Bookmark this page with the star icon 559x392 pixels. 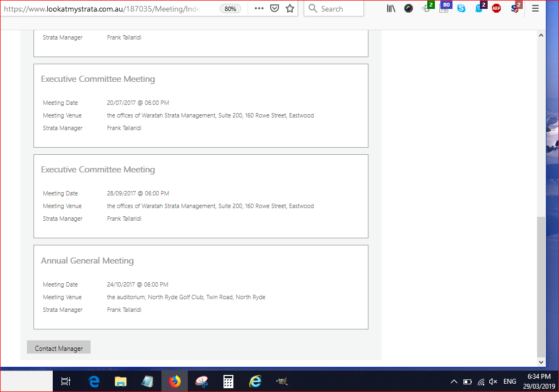pyautogui.click(x=290, y=9)
